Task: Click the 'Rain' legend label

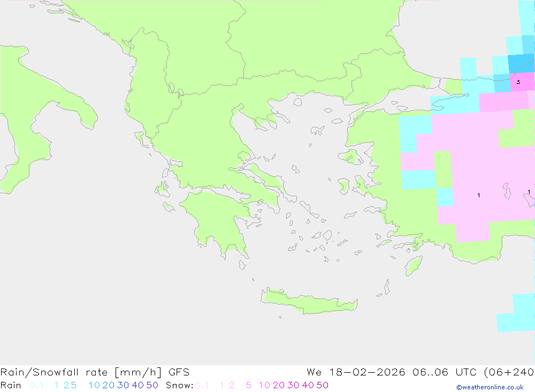Action: [x=11, y=385]
